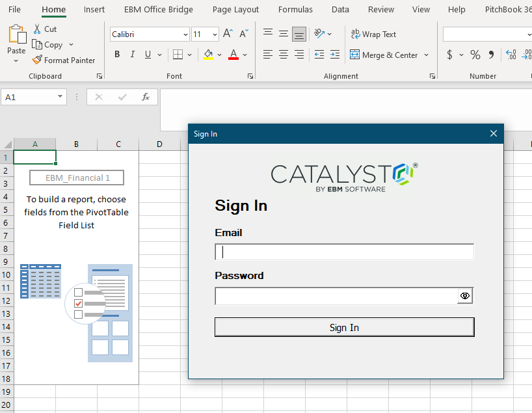Increase font size with the large A icon
The width and height of the screenshot is (532, 413).
coord(228,34)
